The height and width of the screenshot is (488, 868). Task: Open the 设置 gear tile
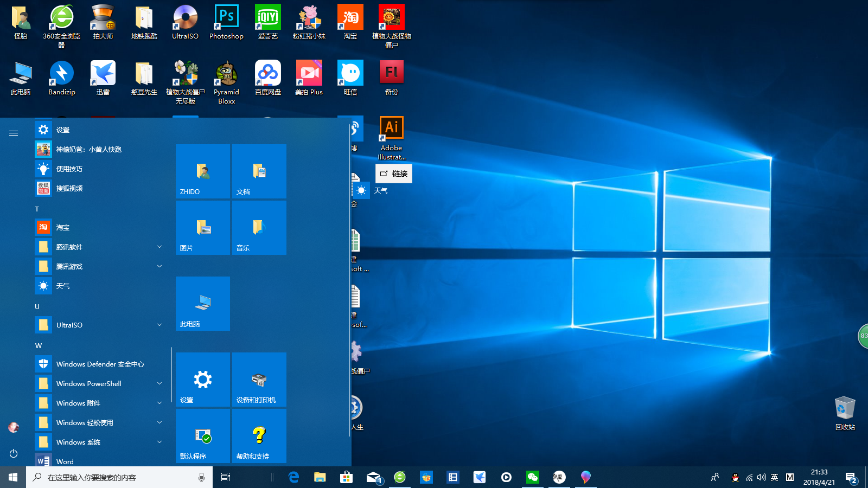203,380
